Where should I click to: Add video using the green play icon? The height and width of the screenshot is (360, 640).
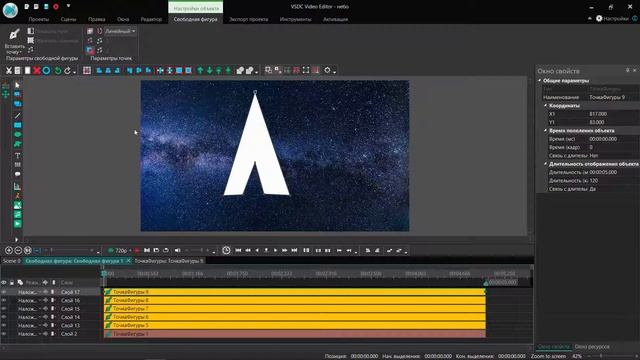[x=17, y=224]
